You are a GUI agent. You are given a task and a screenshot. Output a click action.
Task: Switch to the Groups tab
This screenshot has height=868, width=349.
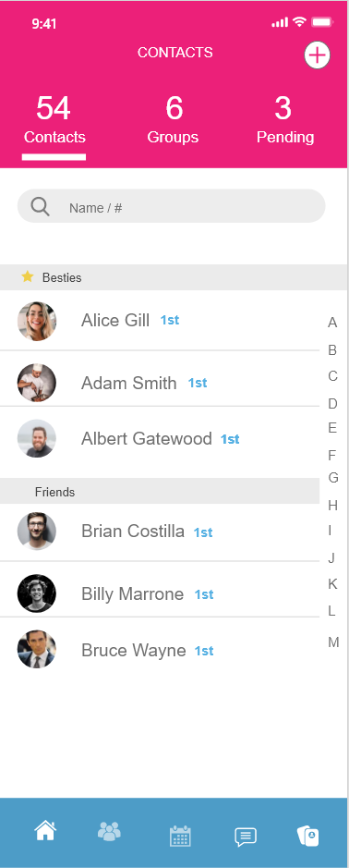pos(174,121)
